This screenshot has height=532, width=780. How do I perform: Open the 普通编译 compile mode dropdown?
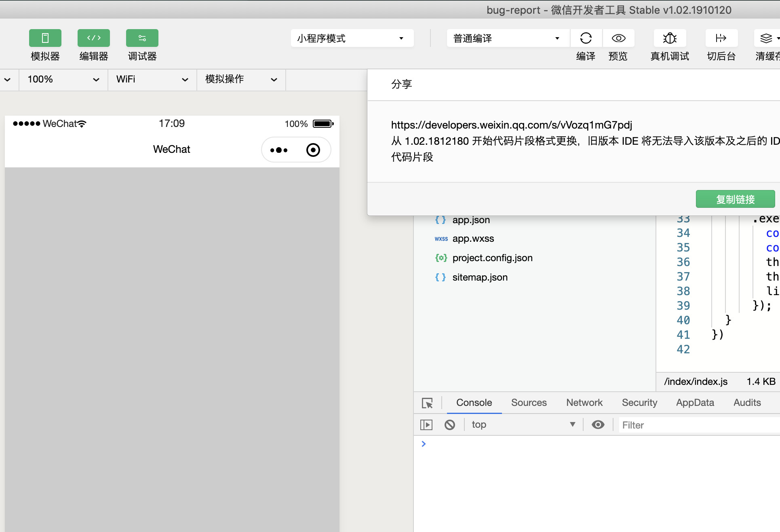508,38
